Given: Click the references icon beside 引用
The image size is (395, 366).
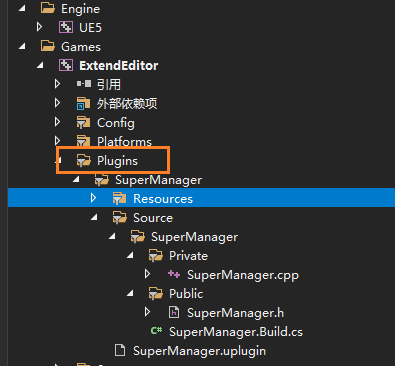Looking at the screenshot, I should coord(84,84).
